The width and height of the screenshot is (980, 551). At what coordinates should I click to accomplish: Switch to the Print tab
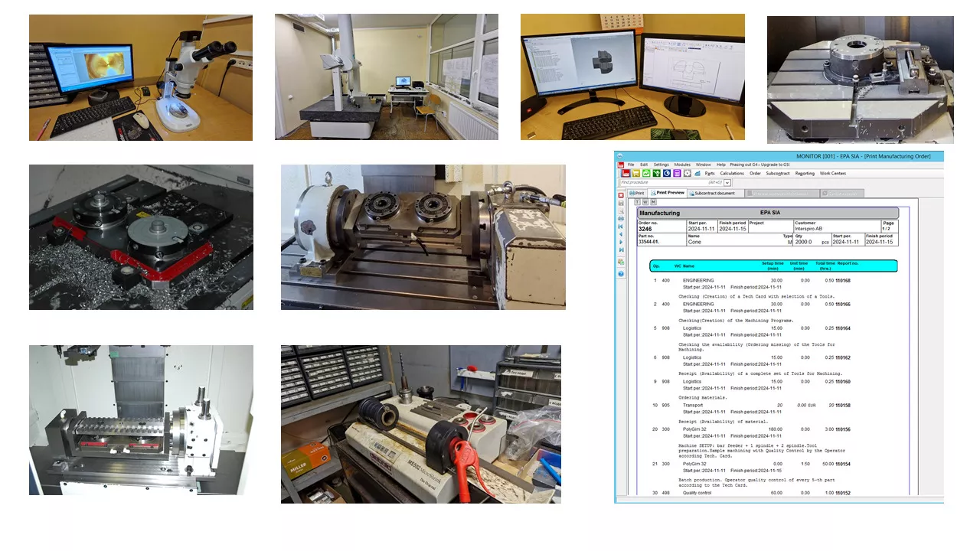636,193
